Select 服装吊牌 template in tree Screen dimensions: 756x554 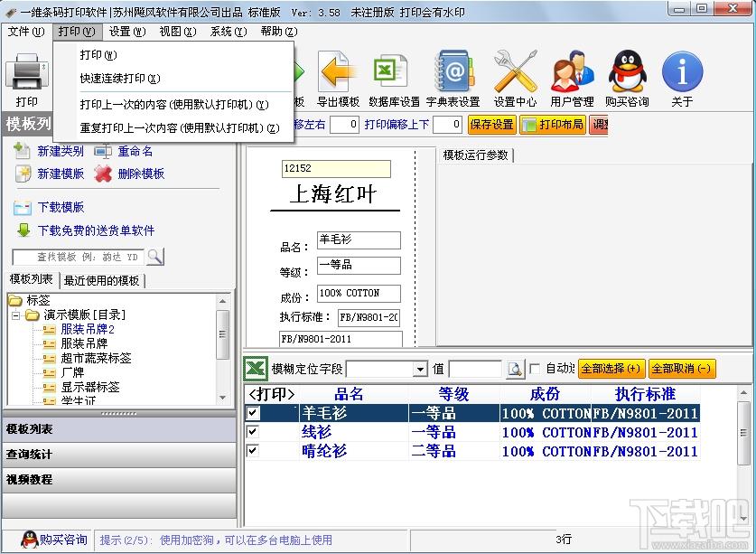point(84,343)
